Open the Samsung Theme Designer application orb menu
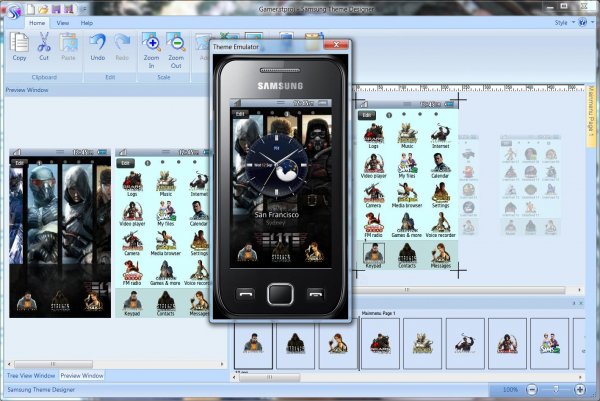 point(14,11)
